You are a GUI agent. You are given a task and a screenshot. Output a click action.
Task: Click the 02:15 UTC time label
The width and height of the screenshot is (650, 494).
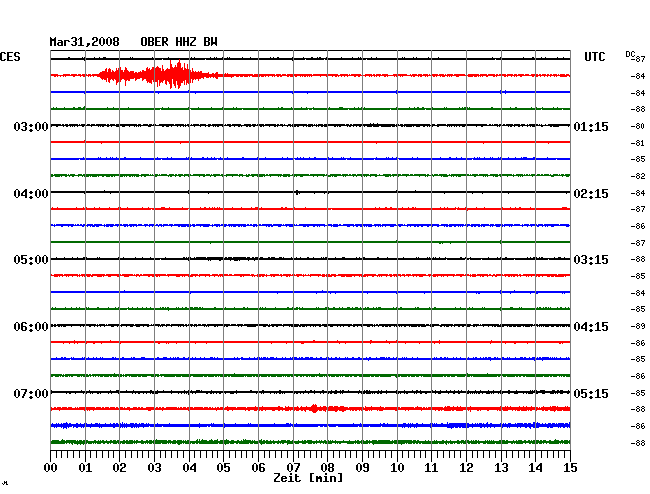pyautogui.click(x=591, y=194)
